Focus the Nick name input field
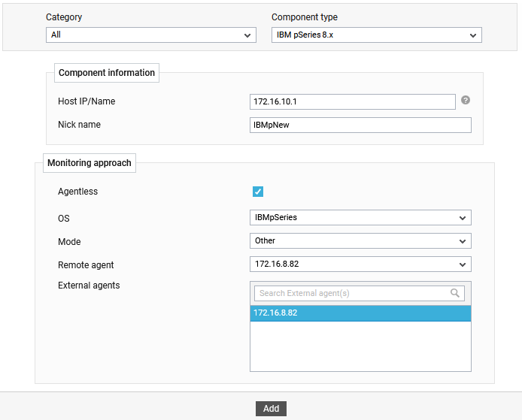 click(x=360, y=125)
